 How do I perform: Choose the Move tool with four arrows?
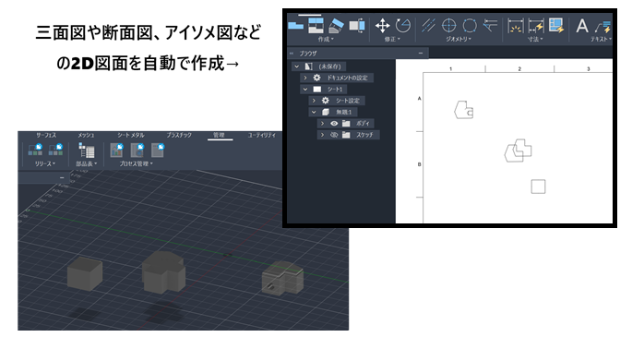point(382,26)
